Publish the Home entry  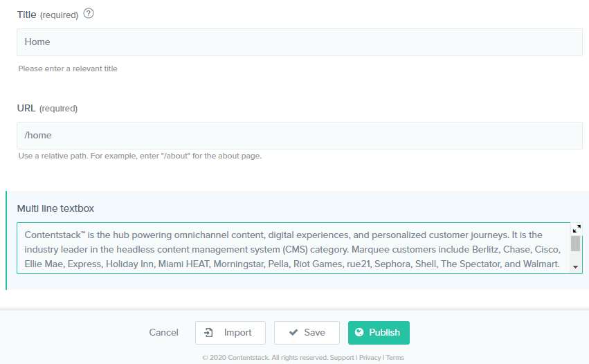[379, 333]
